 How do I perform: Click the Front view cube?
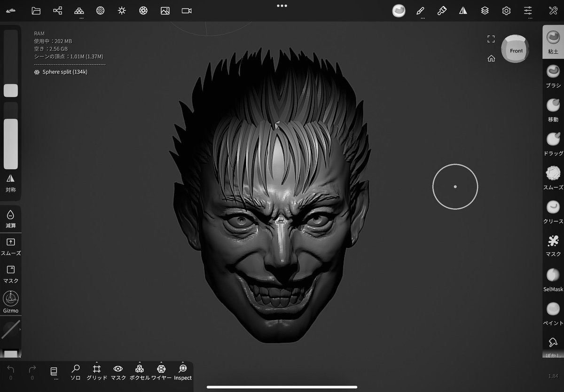515,49
